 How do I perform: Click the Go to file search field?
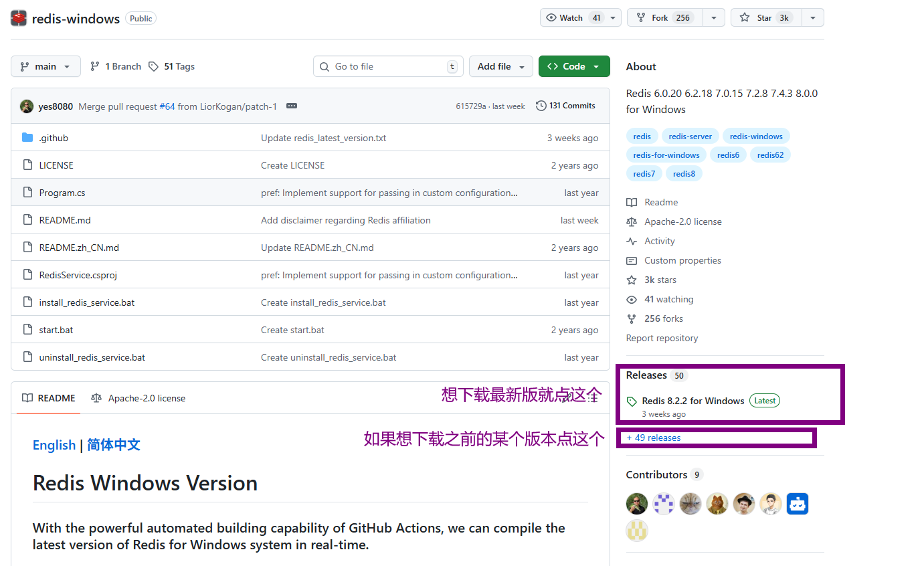pyautogui.click(x=388, y=66)
